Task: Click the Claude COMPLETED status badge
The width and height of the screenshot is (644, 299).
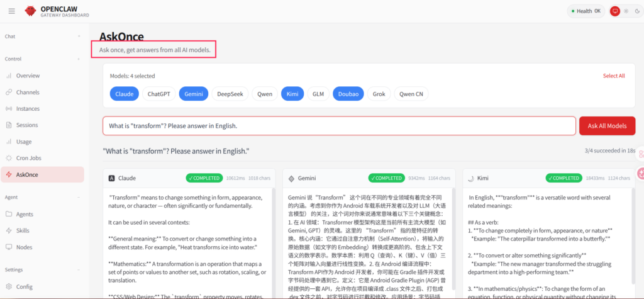Action: [204, 178]
